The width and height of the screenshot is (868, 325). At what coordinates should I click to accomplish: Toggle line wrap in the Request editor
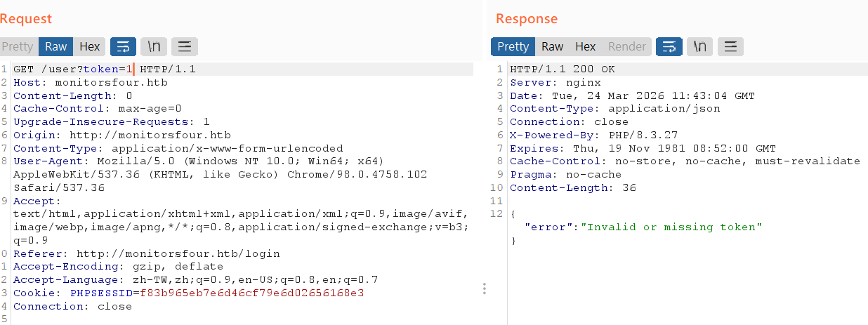point(124,47)
